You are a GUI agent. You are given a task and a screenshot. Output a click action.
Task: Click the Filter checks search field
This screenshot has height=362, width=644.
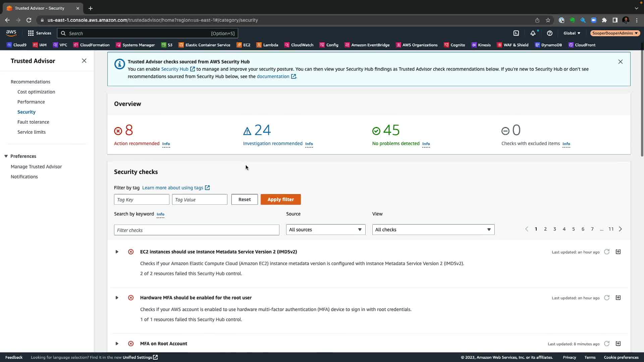pos(197,230)
